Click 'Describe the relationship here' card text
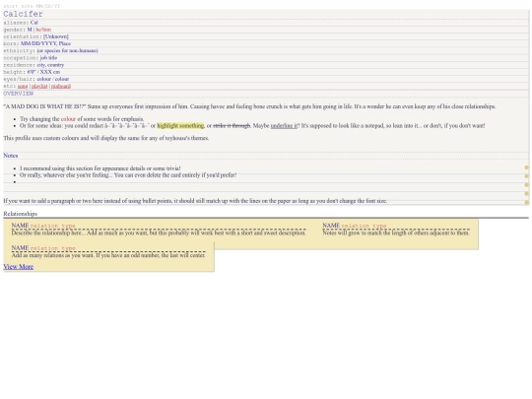The height and width of the screenshot is (399, 532). [x=159, y=233]
